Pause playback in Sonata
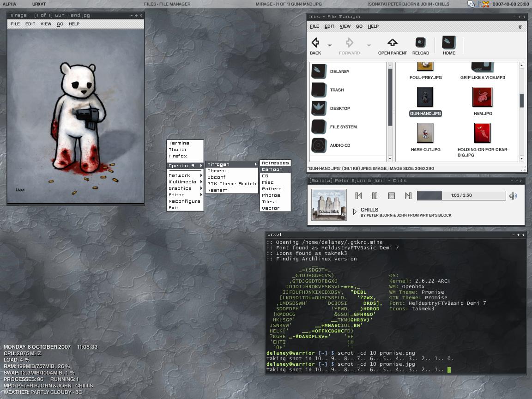 pos(375,195)
